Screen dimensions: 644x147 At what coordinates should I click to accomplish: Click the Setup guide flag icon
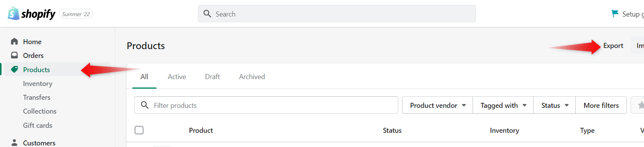[615, 14]
